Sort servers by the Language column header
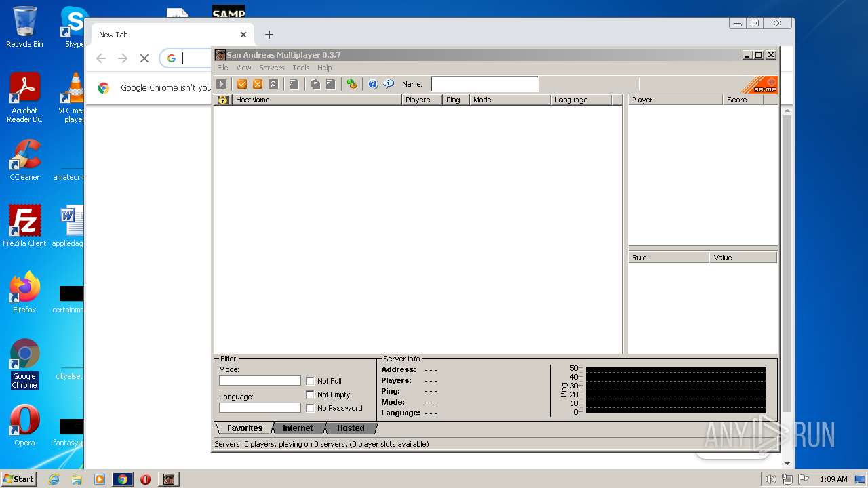 (582, 100)
